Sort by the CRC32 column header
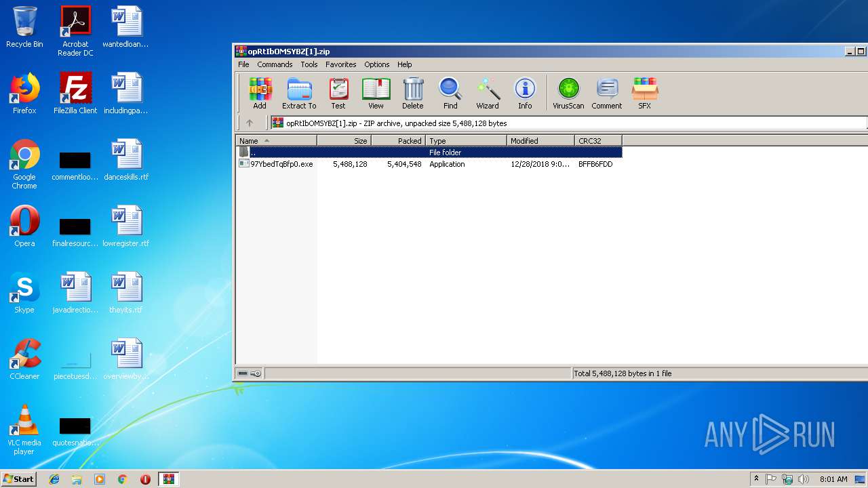The image size is (868, 488). click(598, 141)
